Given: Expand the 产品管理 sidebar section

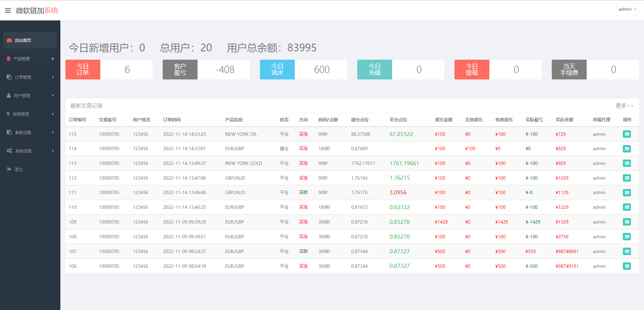Looking at the screenshot, I should (x=30, y=59).
